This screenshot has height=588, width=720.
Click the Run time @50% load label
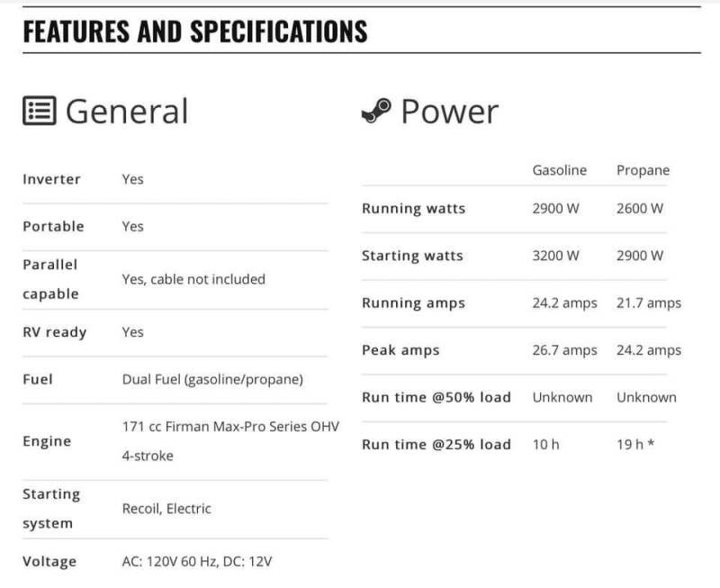[x=436, y=397]
